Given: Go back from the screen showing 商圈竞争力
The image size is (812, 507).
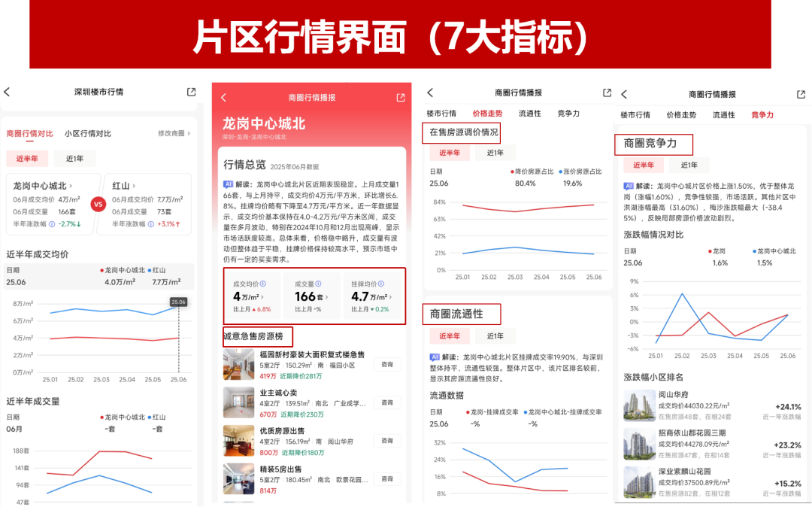Looking at the screenshot, I should click(624, 94).
